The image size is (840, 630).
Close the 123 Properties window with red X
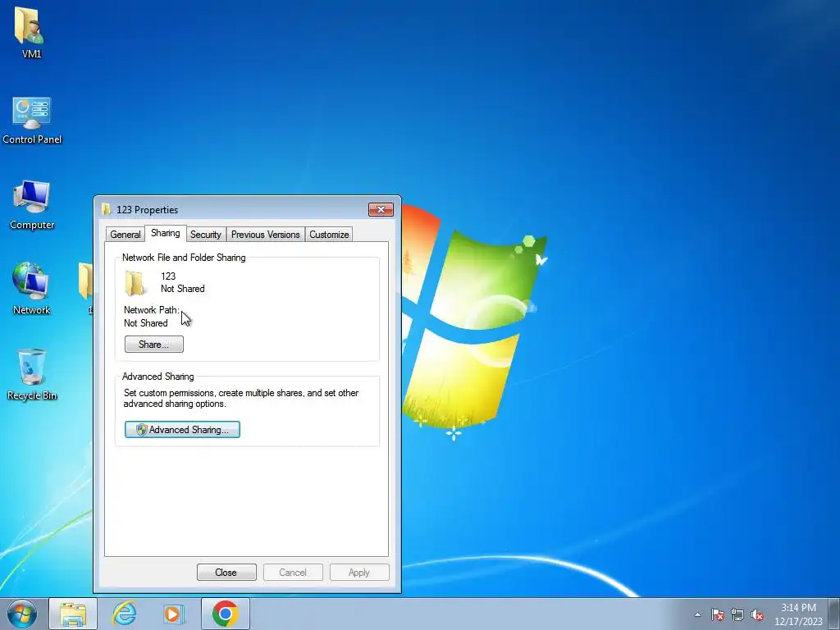381,209
